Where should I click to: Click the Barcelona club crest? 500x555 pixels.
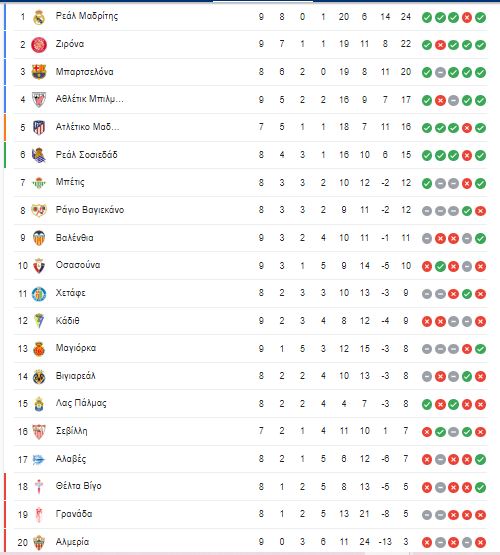coord(39,72)
